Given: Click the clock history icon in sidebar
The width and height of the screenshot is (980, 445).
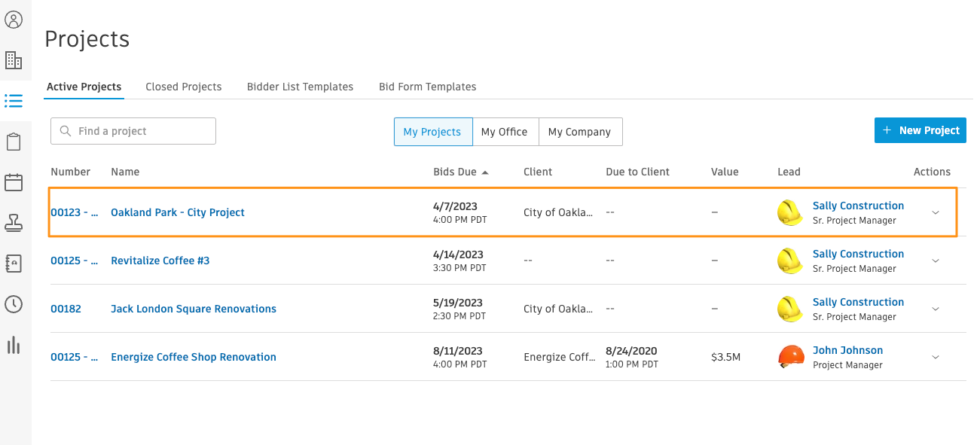Looking at the screenshot, I should 14,304.
